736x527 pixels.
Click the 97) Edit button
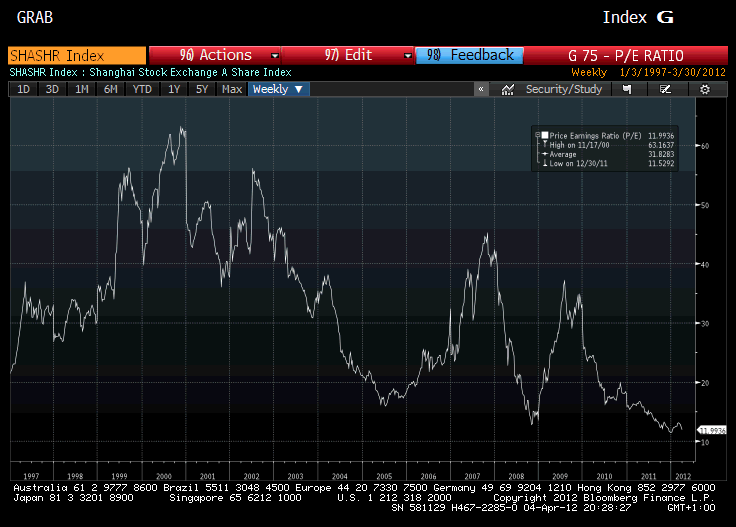click(347, 55)
